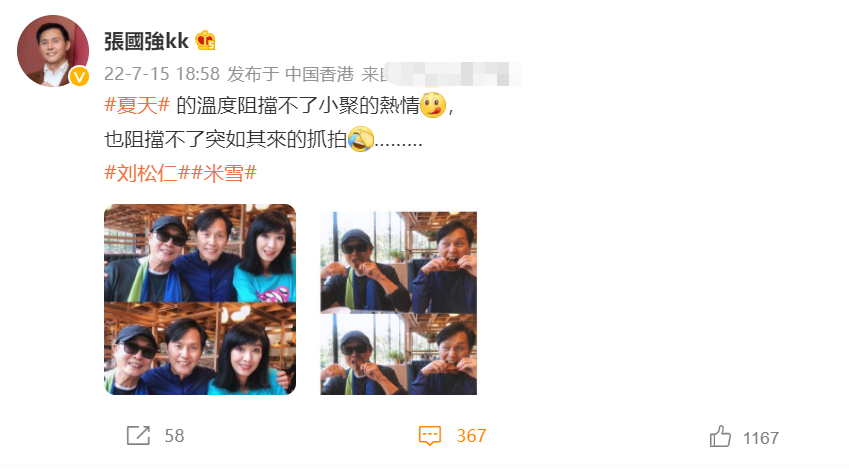Open the post timestamp 22-7-15 18:58

pyautogui.click(x=162, y=74)
